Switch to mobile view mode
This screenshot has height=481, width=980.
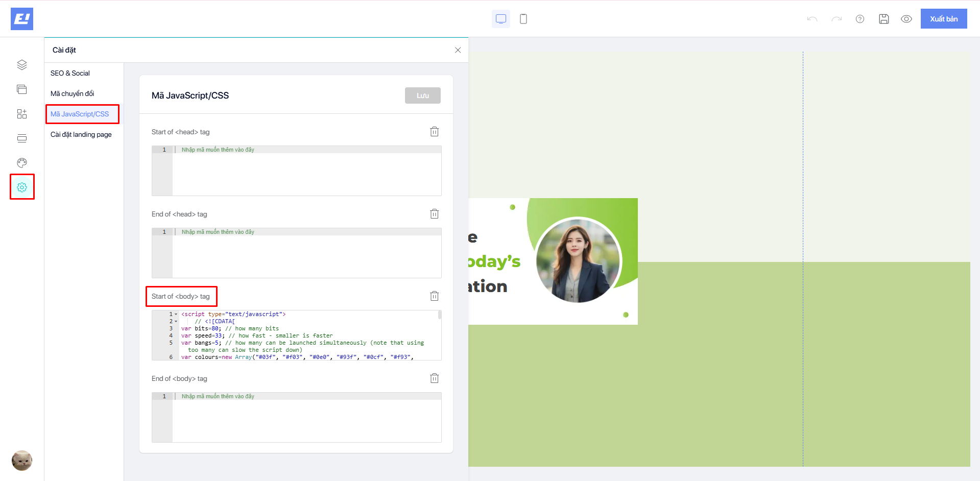pyautogui.click(x=523, y=19)
